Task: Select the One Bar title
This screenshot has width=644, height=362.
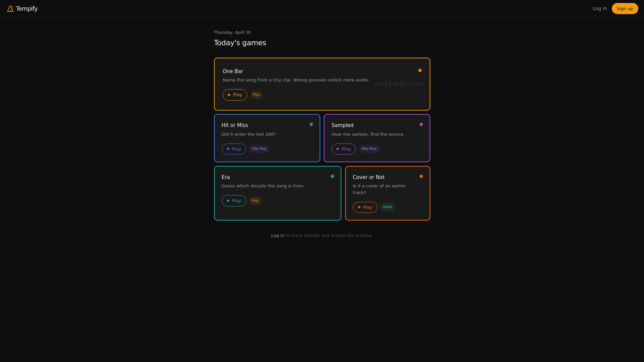Action: [233, 71]
